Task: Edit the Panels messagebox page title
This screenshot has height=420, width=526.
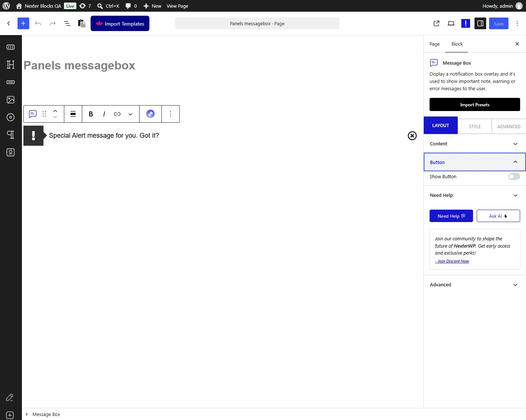Action: [79, 65]
